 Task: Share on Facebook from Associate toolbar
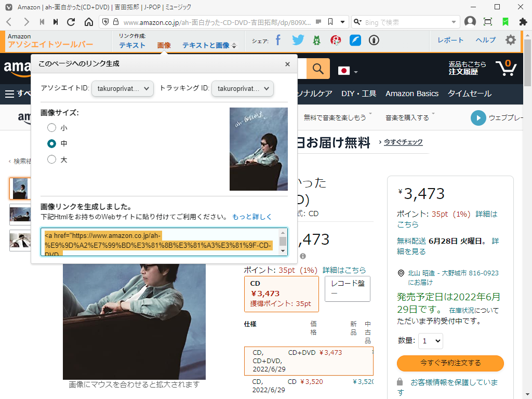coord(278,40)
